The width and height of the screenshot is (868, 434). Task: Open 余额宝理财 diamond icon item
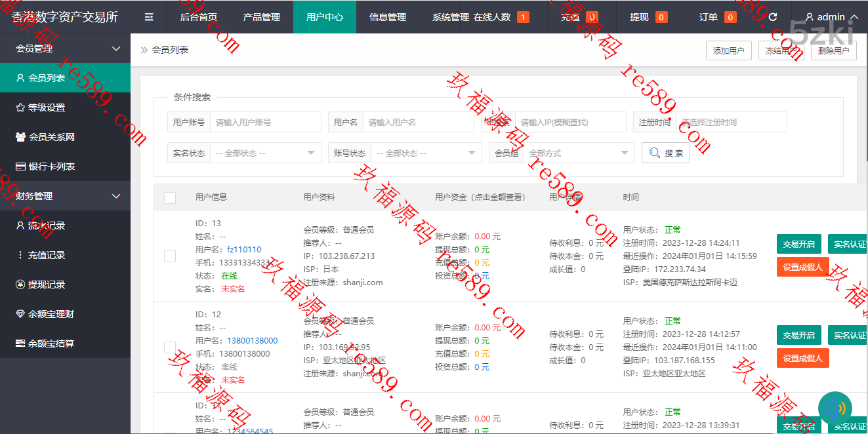pos(20,314)
